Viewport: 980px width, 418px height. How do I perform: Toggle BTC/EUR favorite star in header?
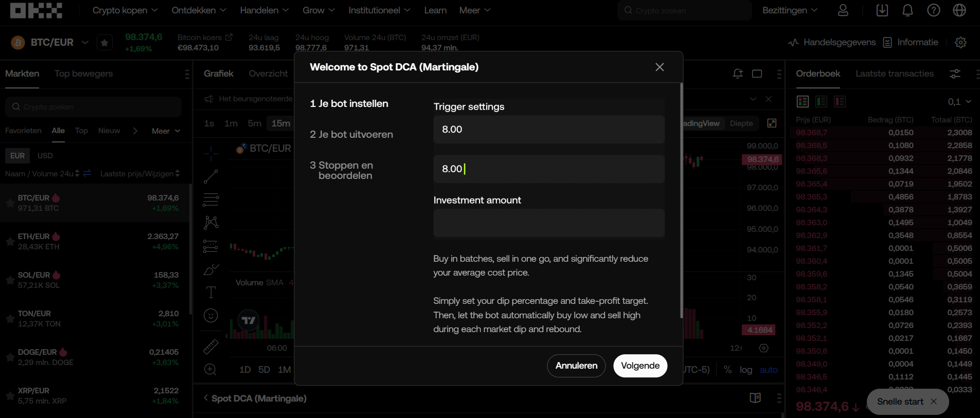[104, 43]
